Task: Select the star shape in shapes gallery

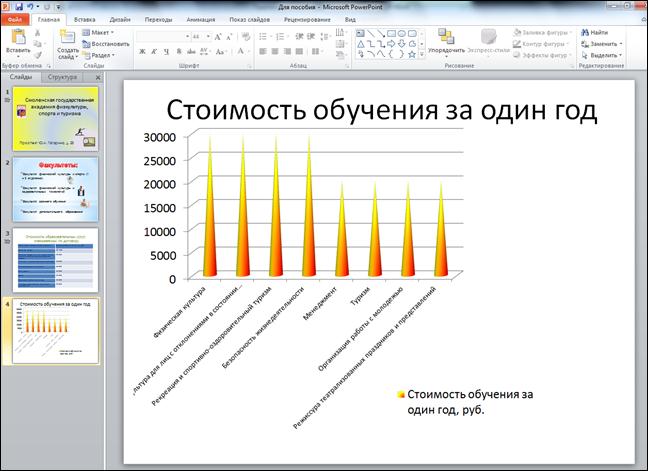Action: [412, 54]
